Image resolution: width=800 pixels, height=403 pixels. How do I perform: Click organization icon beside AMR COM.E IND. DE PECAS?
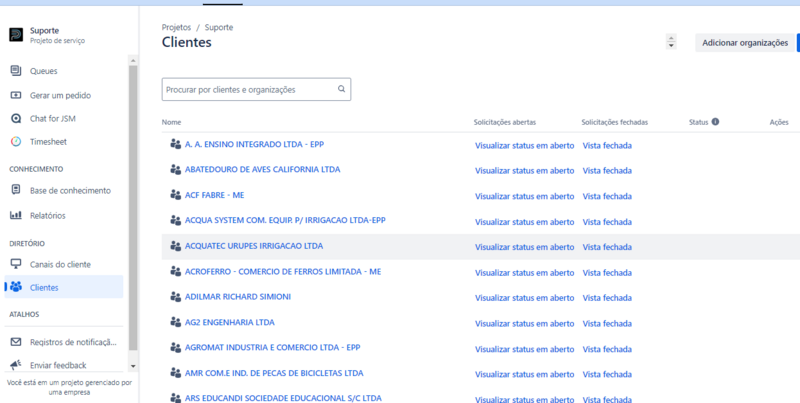pos(176,373)
